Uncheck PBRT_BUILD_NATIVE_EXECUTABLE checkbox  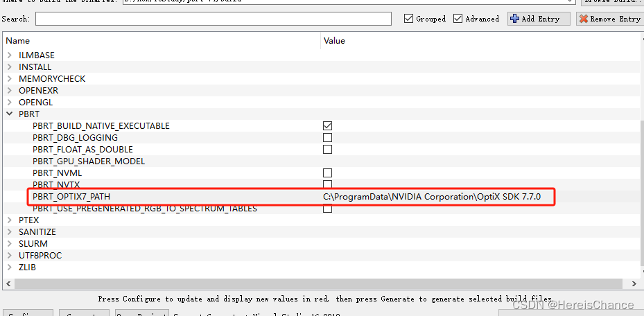(x=327, y=125)
